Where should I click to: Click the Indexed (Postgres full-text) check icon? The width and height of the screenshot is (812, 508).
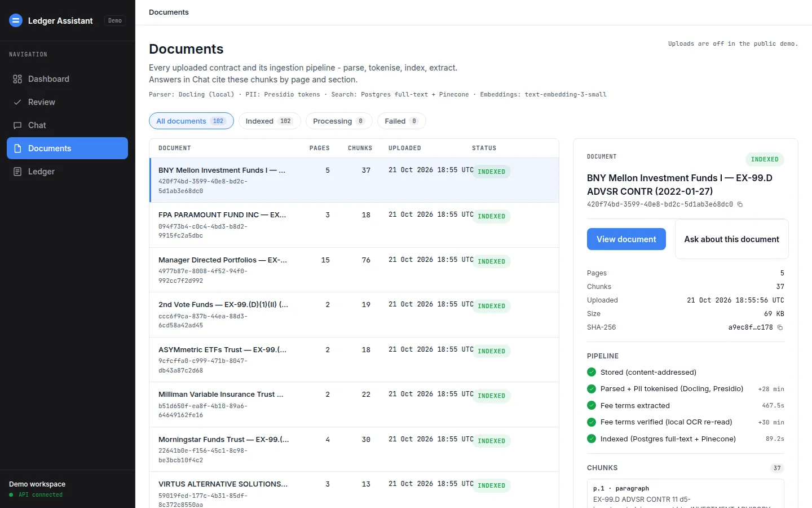tap(592, 439)
